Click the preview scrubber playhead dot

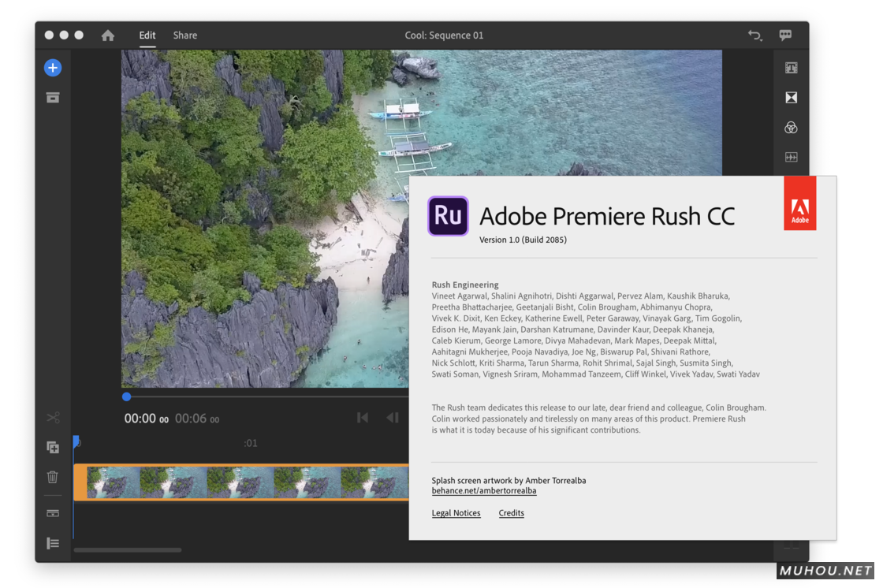[127, 397]
